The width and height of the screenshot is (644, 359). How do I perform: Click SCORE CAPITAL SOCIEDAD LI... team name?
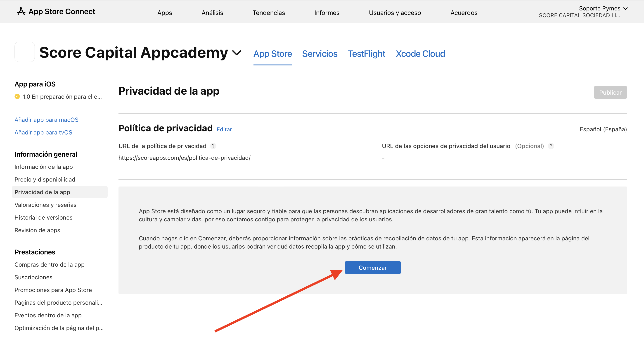579,15
